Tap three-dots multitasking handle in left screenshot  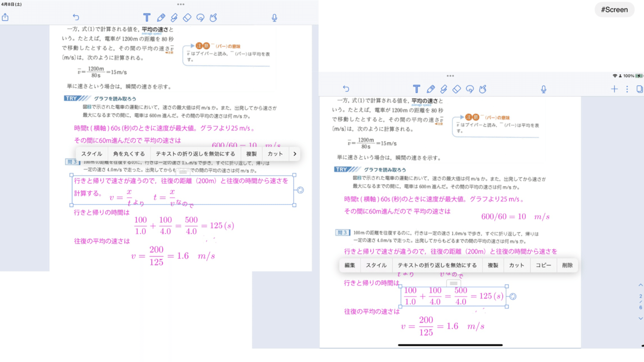coord(181,5)
